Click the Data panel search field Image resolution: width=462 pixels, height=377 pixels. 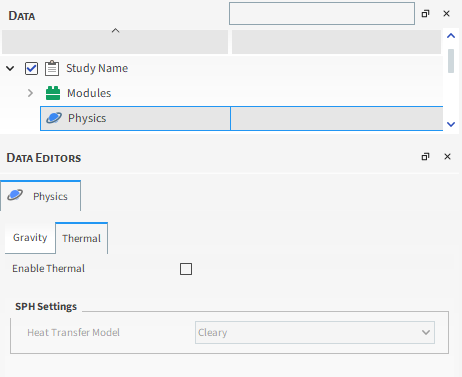[322, 14]
